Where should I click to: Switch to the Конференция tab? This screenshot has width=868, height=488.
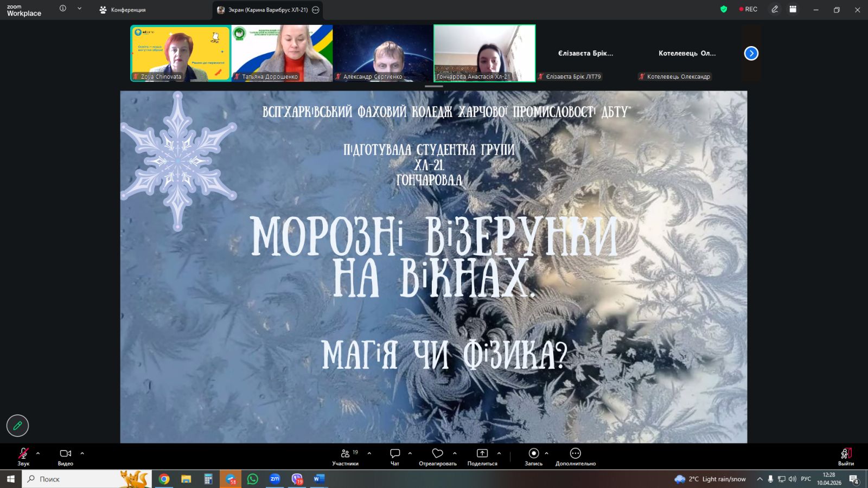(x=123, y=10)
